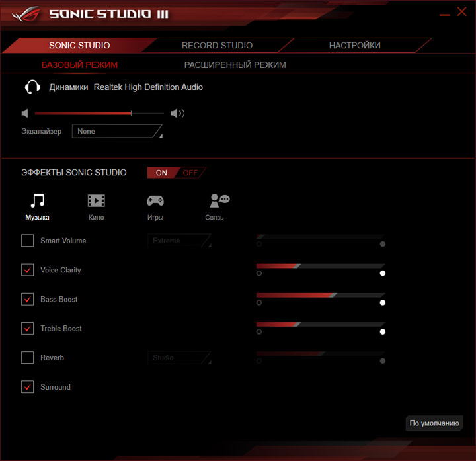Set Voice Clarity to minimum circle
476x461 pixels.
pos(259,273)
